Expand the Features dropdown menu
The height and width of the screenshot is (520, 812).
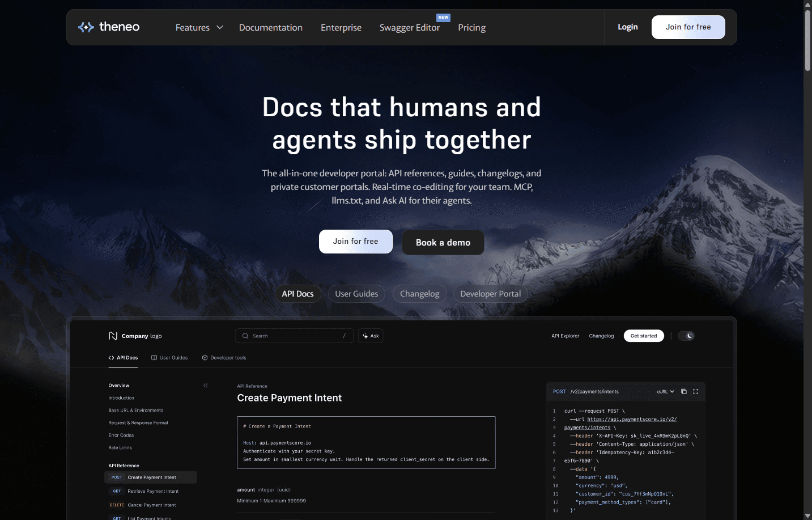click(x=199, y=27)
